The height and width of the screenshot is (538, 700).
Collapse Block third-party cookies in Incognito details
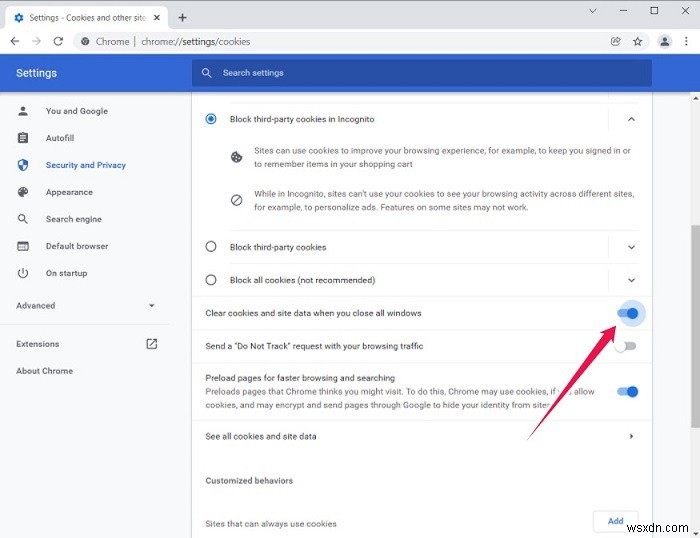pyautogui.click(x=631, y=119)
